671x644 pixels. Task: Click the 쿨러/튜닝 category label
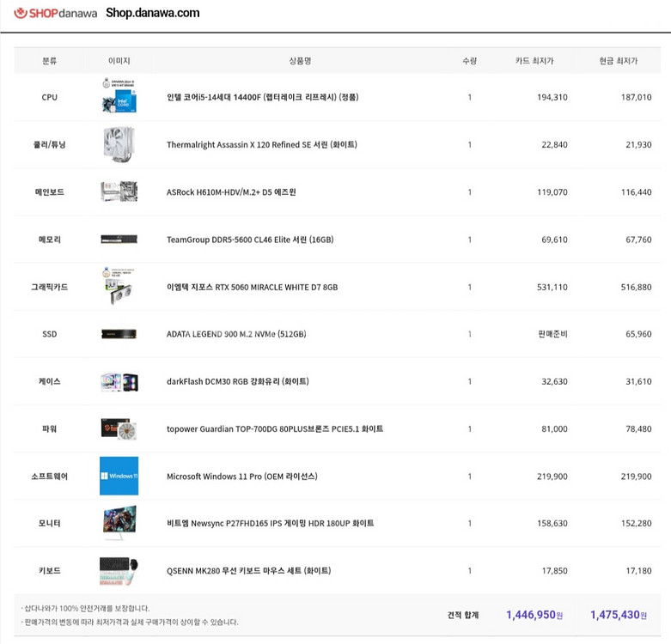point(49,144)
